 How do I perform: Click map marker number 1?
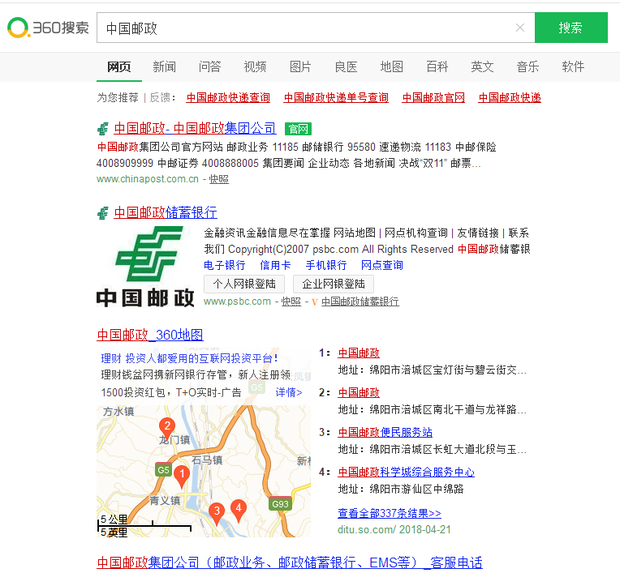point(182,476)
